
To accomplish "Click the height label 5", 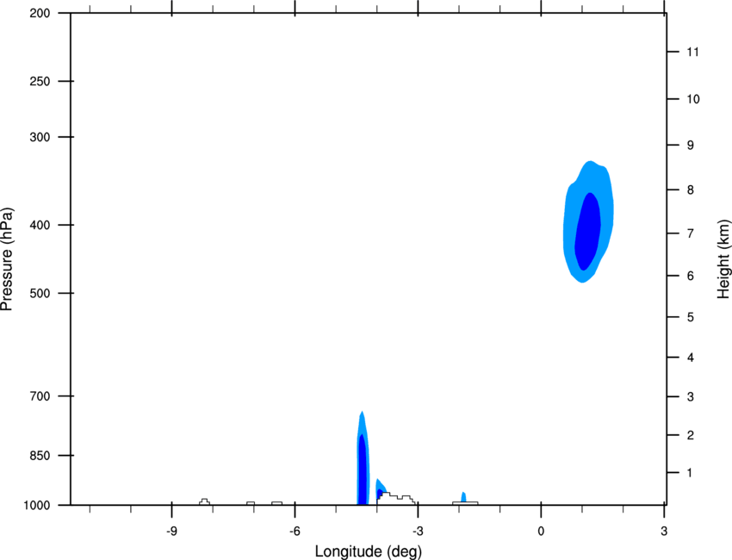I will (690, 318).
